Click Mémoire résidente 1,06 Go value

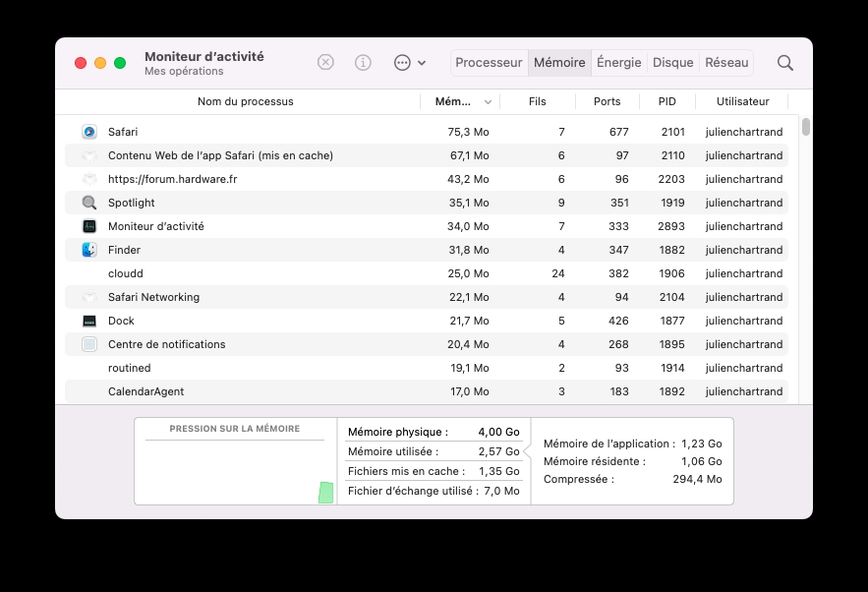[701, 461]
